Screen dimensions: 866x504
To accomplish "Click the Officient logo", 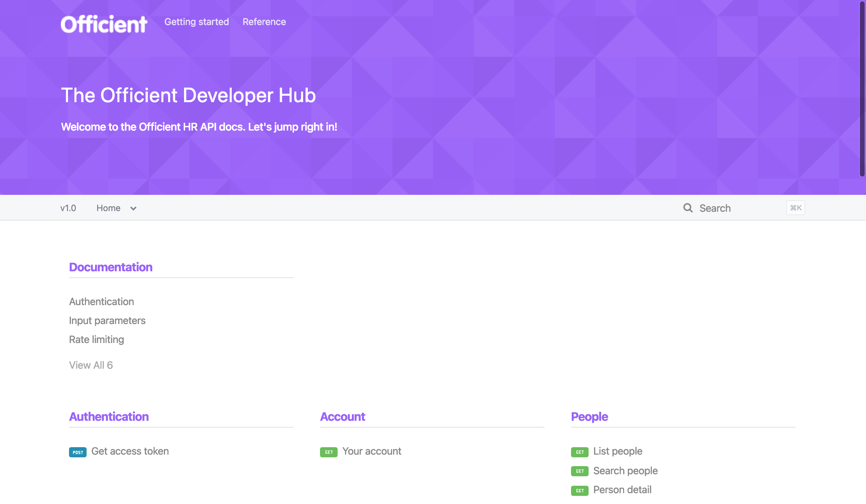I will [x=104, y=24].
